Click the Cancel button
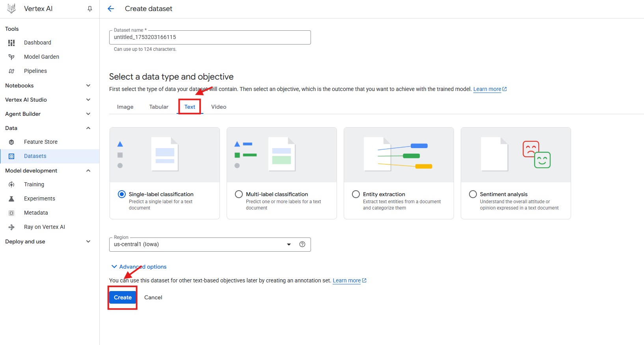The width and height of the screenshot is (644, 345). [153, 297]
